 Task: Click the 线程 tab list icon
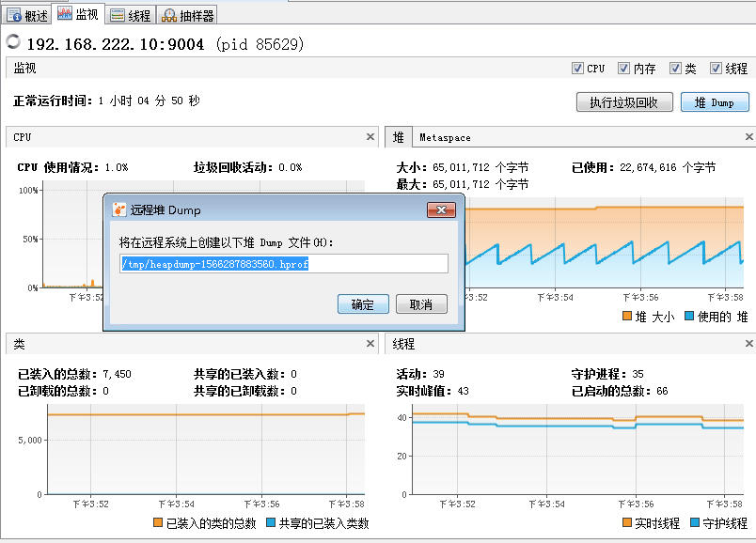118,13
